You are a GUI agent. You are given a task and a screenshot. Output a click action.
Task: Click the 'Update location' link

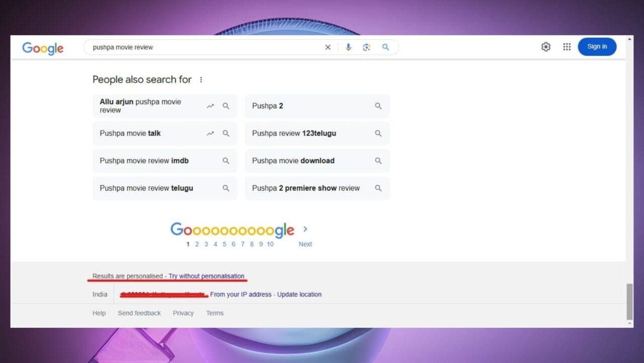tap(299, 295)
